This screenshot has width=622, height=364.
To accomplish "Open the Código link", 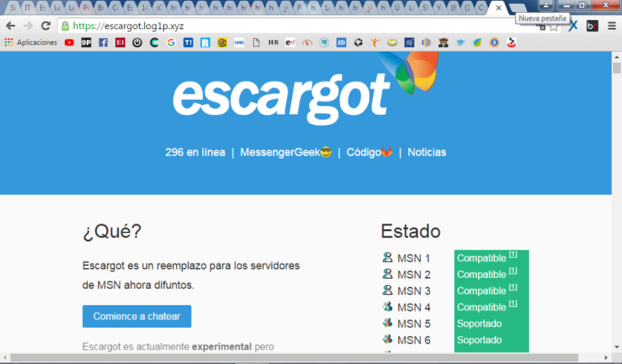I will coord(369,152).
